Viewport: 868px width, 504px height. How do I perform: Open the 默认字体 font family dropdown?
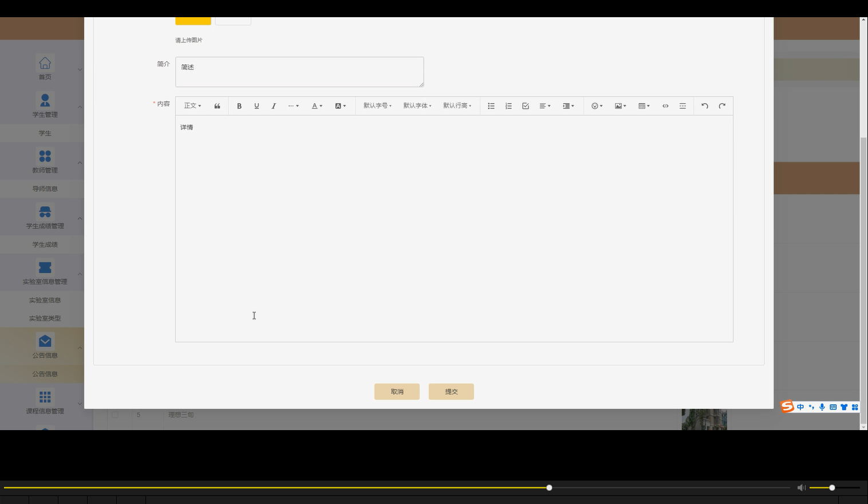point(417,105)
